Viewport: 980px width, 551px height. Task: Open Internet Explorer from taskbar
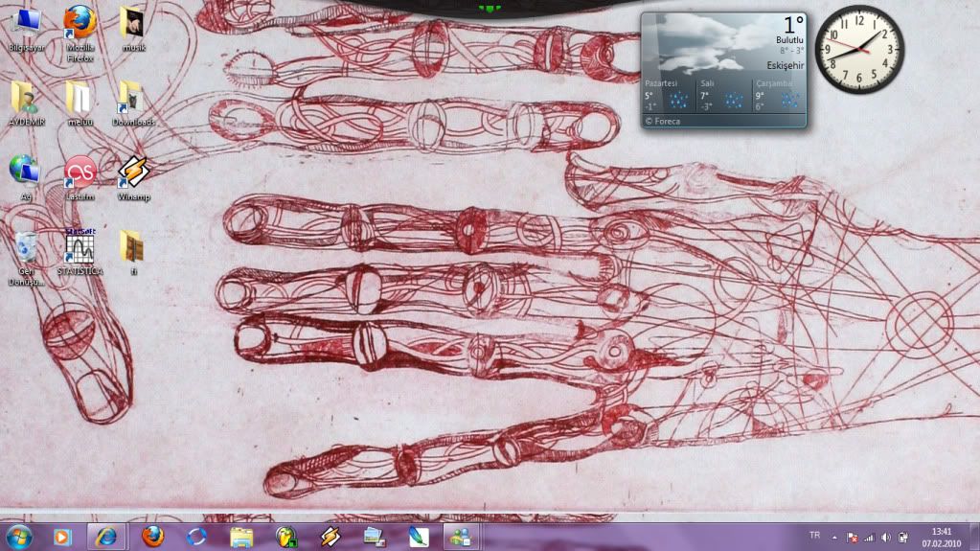point(105,537)
